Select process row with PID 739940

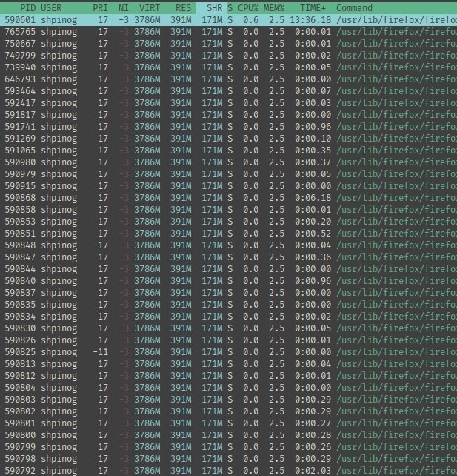coord(228,67)
